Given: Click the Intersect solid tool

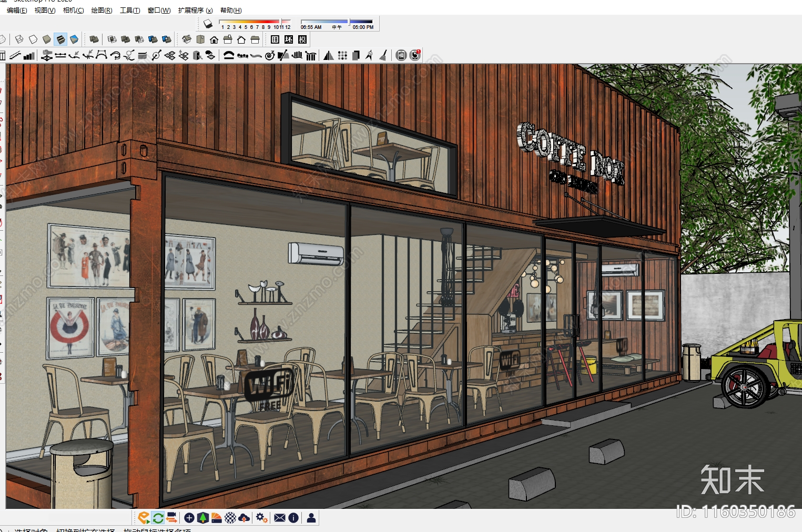Looking at the screenshot, I should click(112, 39).
